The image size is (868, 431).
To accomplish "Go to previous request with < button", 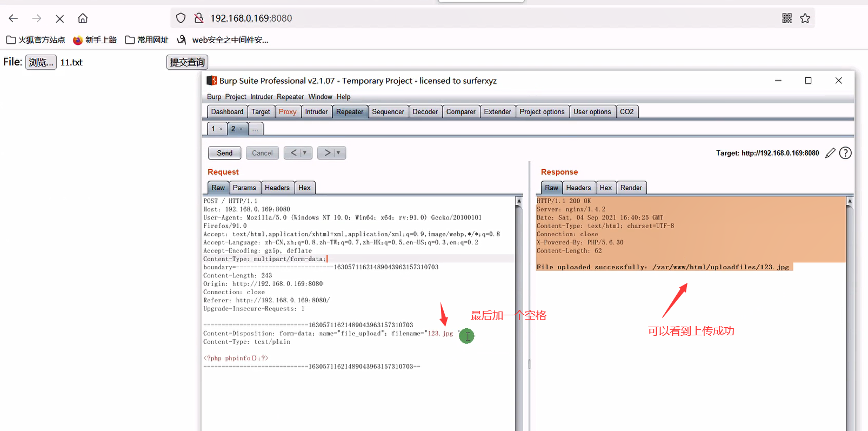I will (x=293, y=153).
